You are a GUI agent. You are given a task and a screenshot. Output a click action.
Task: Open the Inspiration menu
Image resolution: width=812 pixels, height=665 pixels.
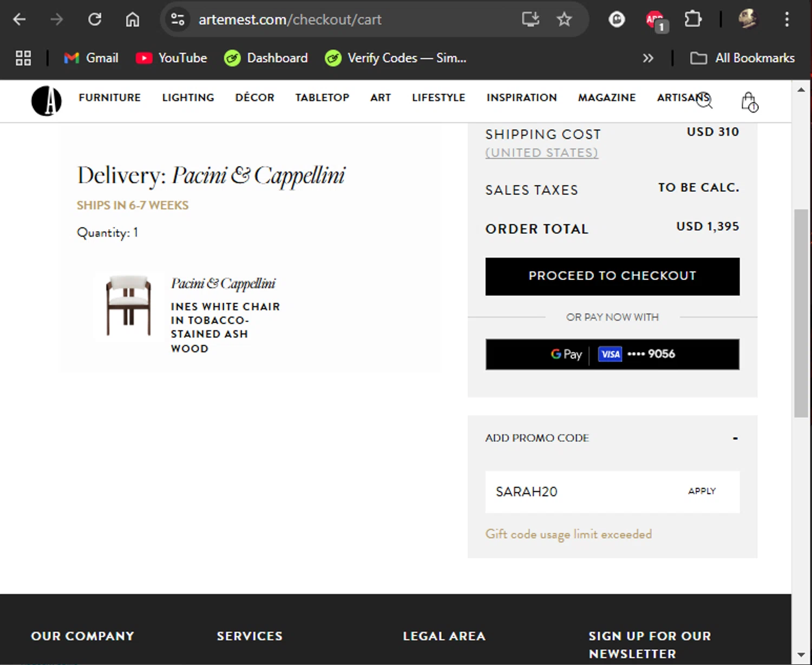pyautogui.click(x=521, y=97)
